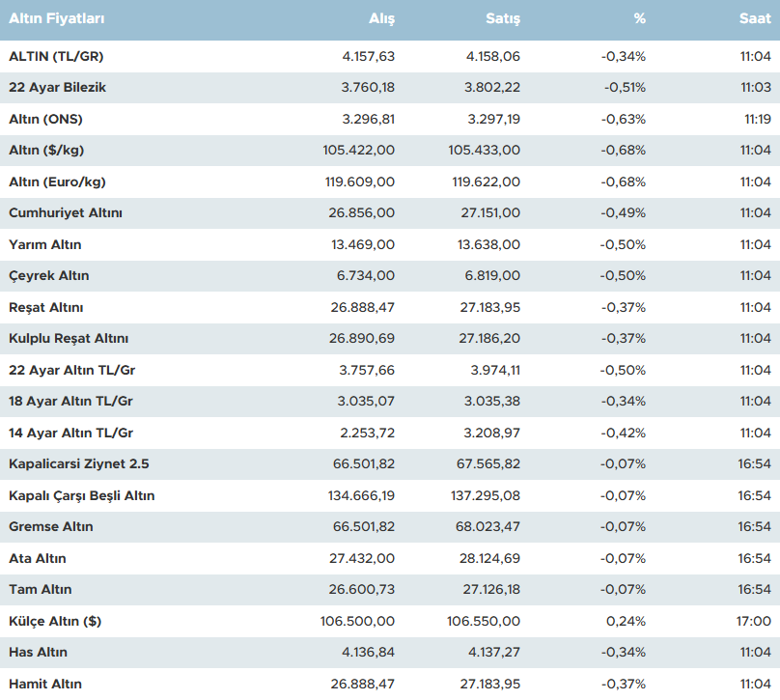This screenshot has height=700, width=780.
Task: Open Külçe Altın ($) entry
Action: click(x=55, y=621)
